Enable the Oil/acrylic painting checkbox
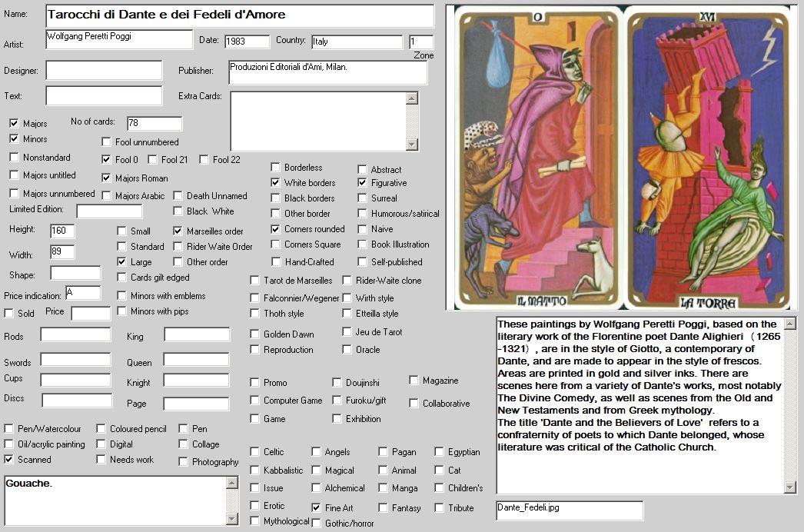Screen dimensions: 804x532 pyautogui.click(x=8, y=444)
